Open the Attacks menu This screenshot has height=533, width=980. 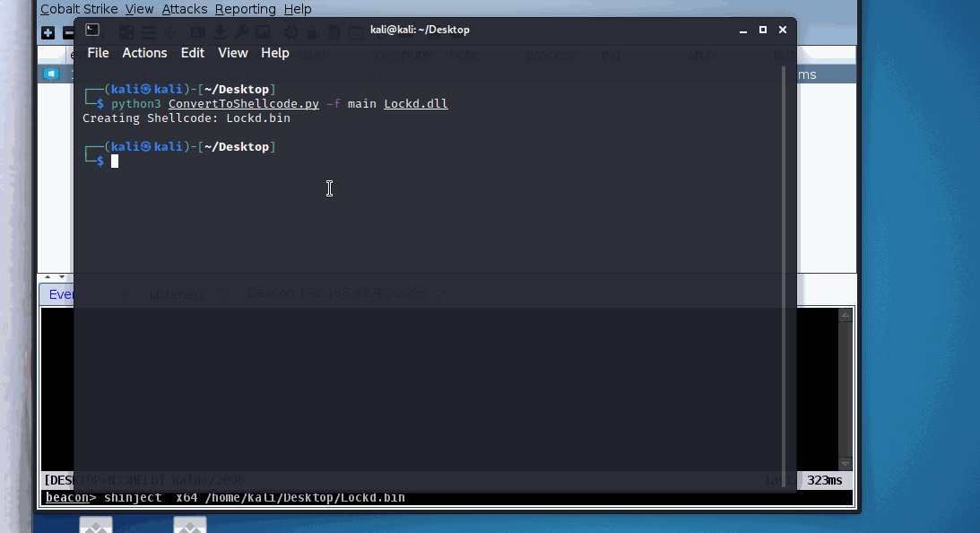click(185, 9)
